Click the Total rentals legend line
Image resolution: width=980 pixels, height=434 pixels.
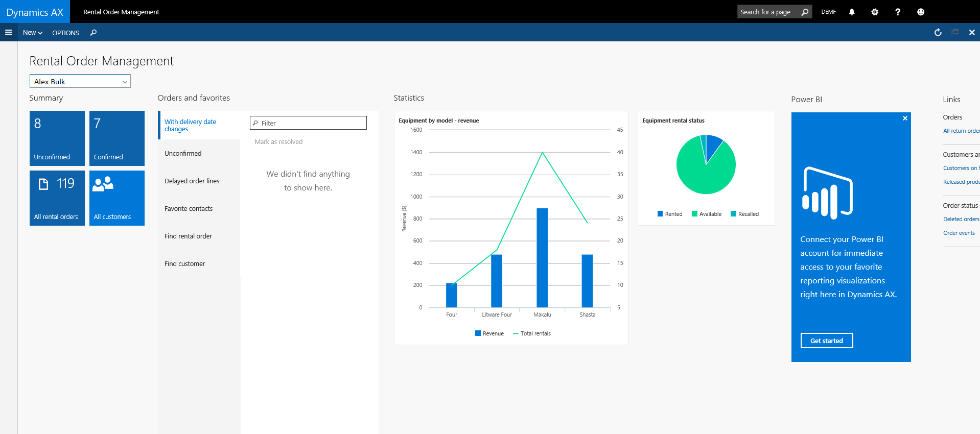click(x=516, y=333)
